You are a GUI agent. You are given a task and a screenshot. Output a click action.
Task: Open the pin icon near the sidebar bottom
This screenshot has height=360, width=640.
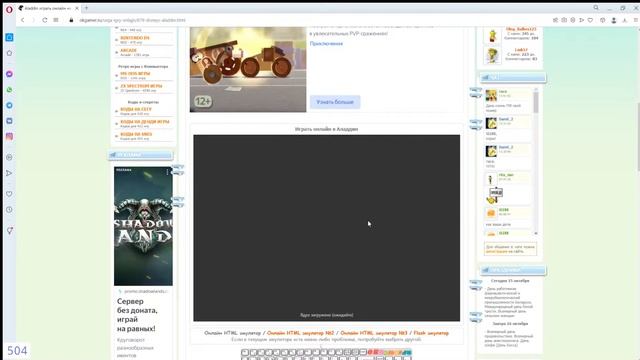coord(9,231)
